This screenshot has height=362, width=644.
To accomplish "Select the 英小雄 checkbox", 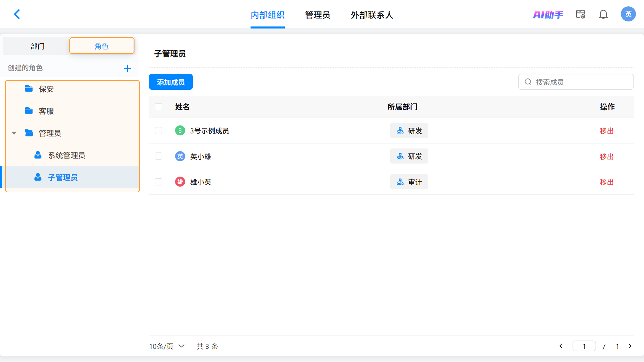I will pyautogui.click(x=158, y=156).
